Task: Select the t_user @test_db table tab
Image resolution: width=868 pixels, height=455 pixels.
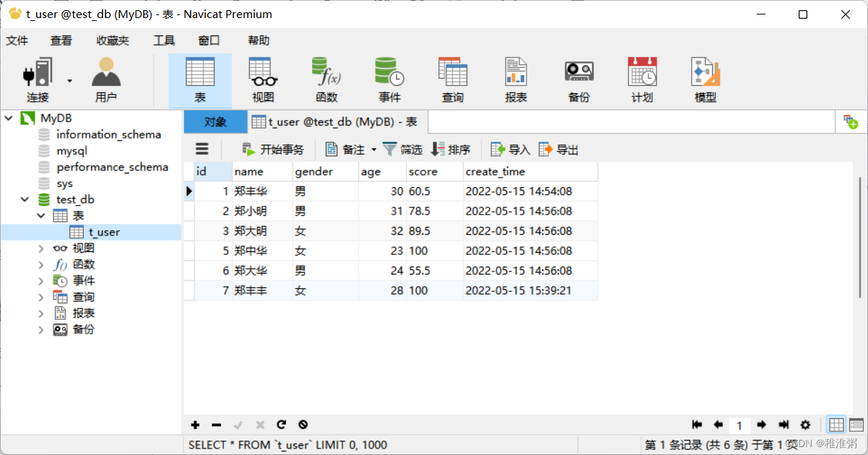Action: (x=337, y=122)
